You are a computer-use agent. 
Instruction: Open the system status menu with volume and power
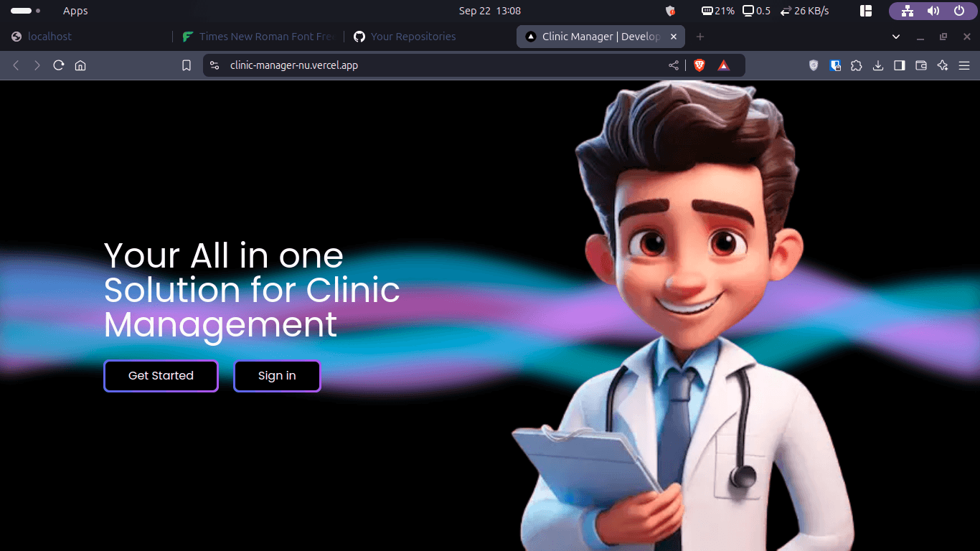(933, 11)
